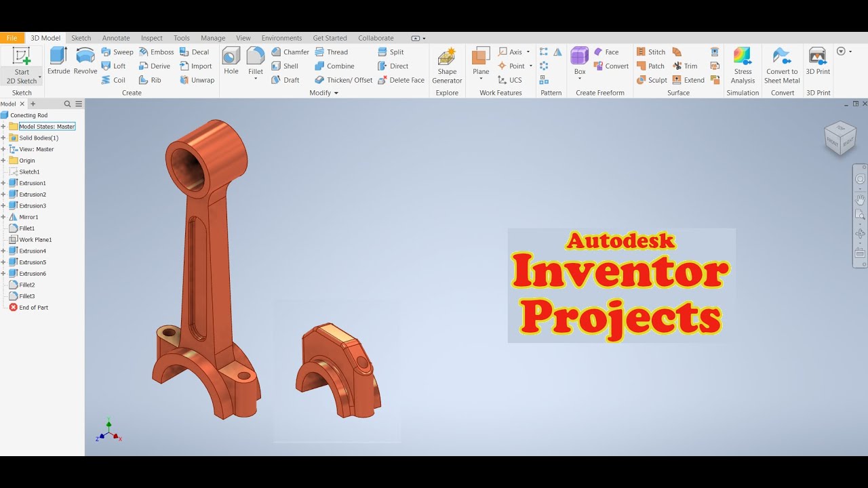The image size is (868, 488).
Task: Click the Direct edit tool
Action: click(x=393, y=66)
